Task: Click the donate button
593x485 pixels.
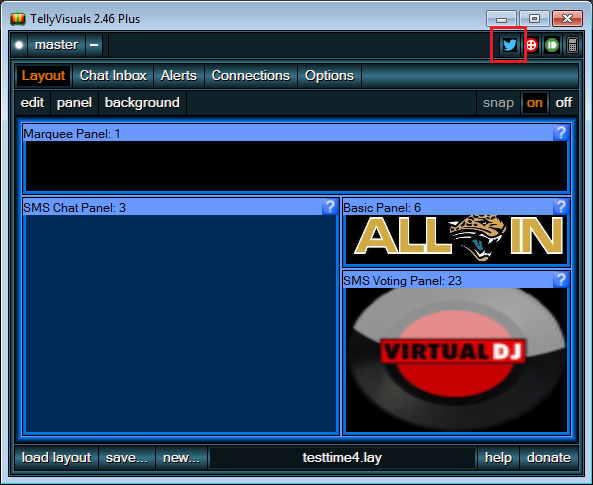Action: pos(549,458)
